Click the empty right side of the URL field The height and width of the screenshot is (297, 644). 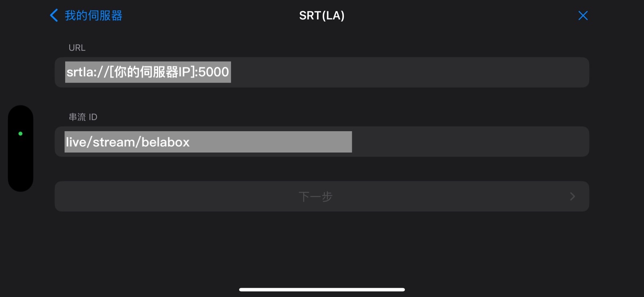pyautogui.click(x=443, y=72)
